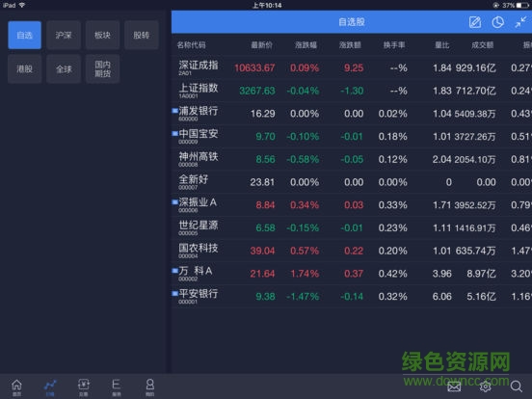Viewport: 532px width, 399px height.
Task: Open the 中国宝安 stock row
Action: coord(352,137)
